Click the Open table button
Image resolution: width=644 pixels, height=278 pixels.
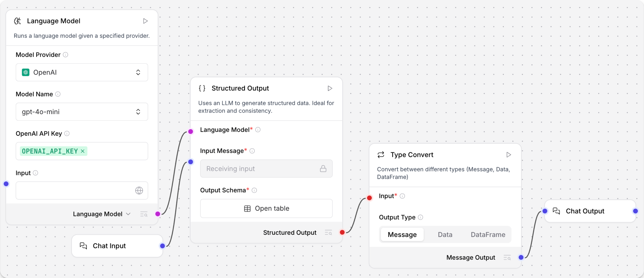click(x=266, y=208)
